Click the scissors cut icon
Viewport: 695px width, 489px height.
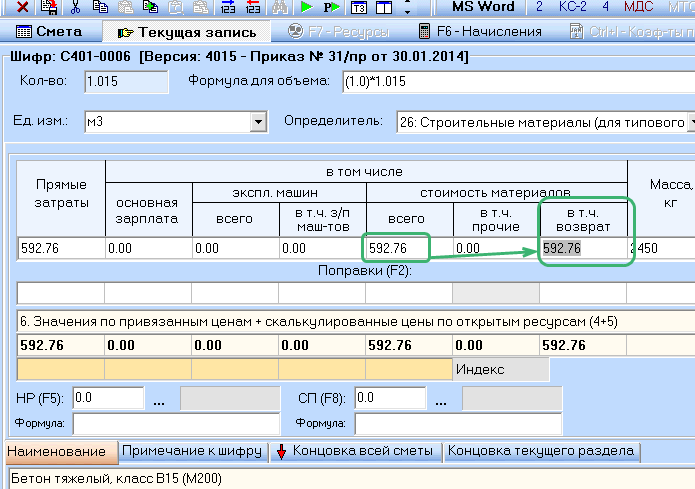click(75, 7)
